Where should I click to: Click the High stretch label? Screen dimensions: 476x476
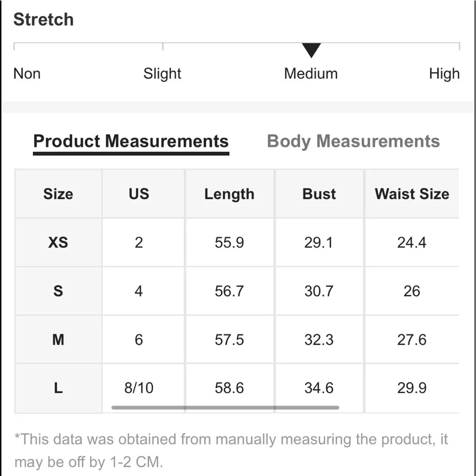click(x=444, y=74)
